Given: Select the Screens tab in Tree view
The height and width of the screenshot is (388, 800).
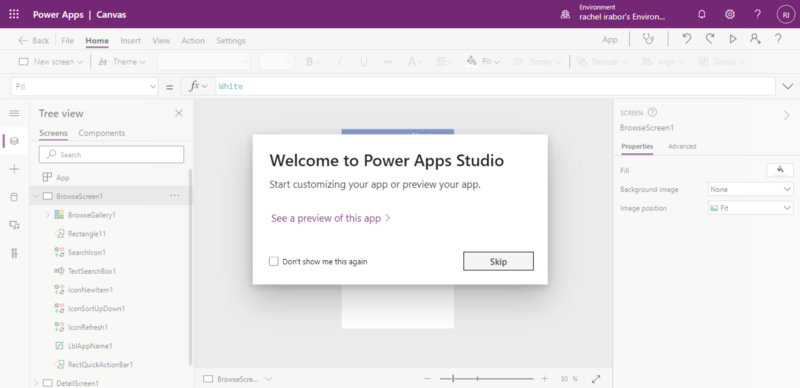Looking at the screenshot, I should tap(53, 133).
